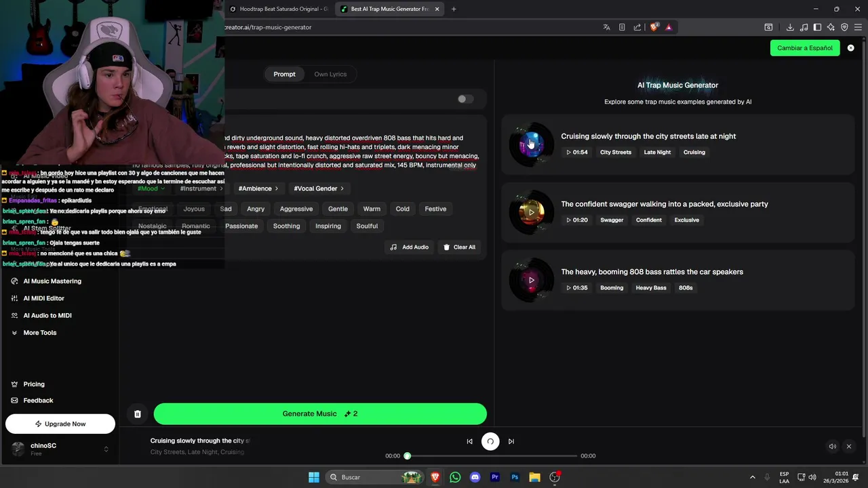868x488 pixels.
Task: Open a new browser tab
Action: coord(454,9)
